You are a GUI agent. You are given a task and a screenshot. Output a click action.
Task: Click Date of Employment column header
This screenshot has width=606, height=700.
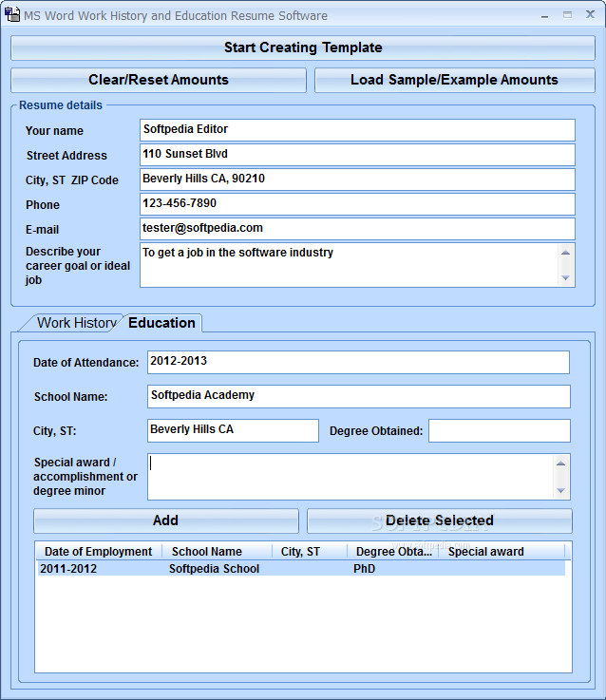pyautogui.click(x=99, y=552)
